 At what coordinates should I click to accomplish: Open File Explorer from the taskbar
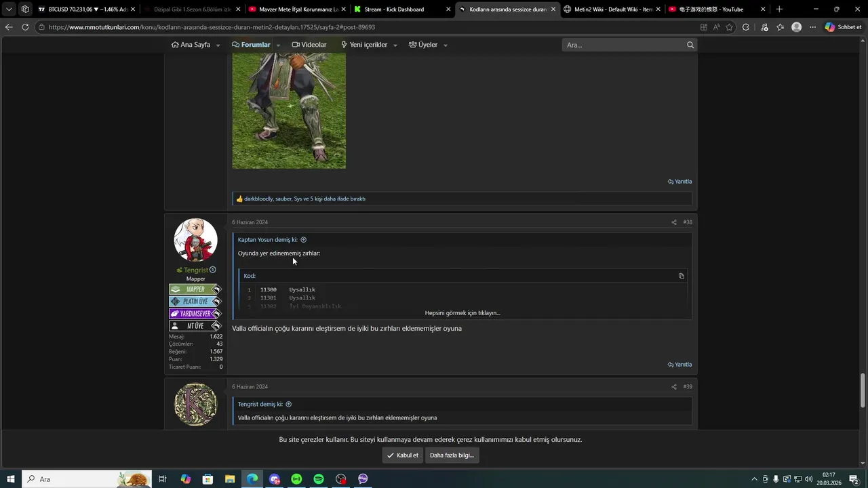click(230, 479)
